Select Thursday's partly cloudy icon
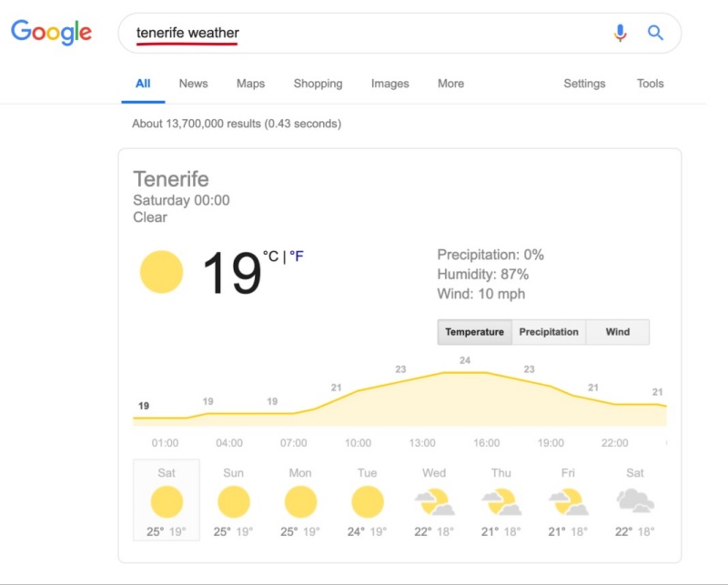The width and height of the screenshot is (728, 585). 501,502
